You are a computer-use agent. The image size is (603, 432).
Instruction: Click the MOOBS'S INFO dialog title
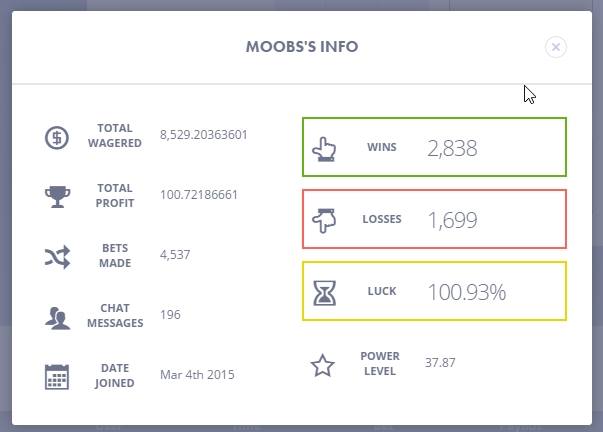click(x=302, y=47)
